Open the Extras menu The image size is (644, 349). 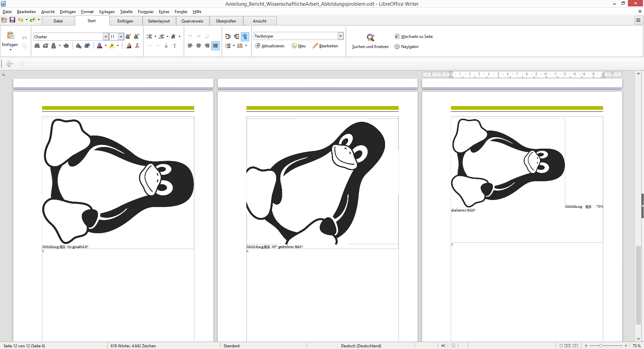click(x=164, y=12)
